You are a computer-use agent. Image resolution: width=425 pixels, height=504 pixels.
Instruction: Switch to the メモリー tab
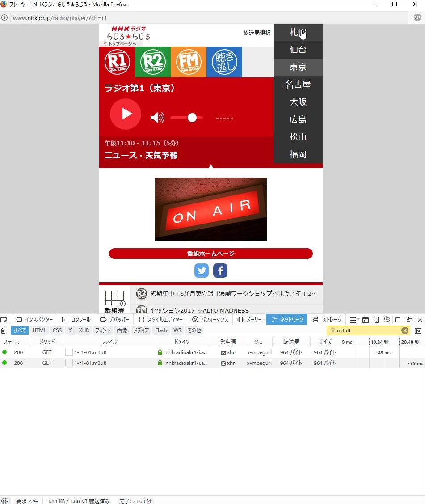[x=250, y=319]
